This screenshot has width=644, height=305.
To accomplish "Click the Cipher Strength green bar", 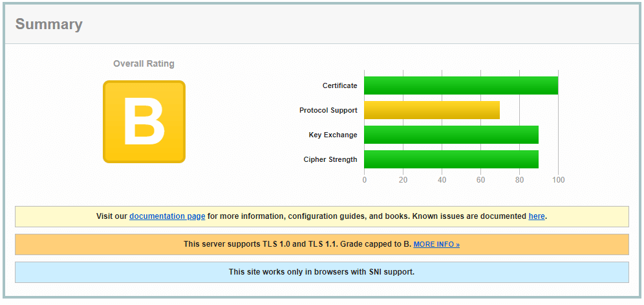I will pyautogui.click(x=451, y=159).
